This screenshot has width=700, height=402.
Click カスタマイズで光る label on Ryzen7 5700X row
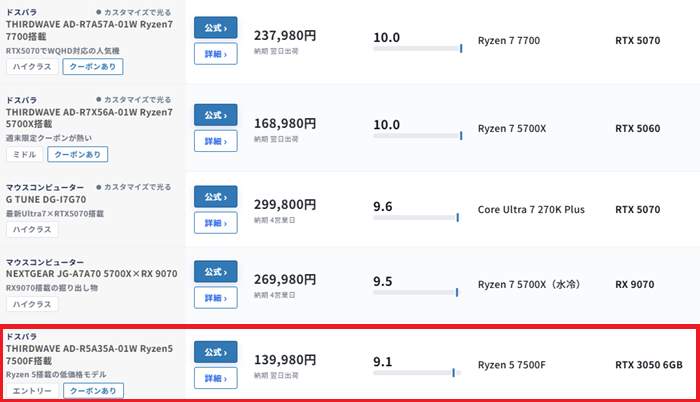click(133, 100)
